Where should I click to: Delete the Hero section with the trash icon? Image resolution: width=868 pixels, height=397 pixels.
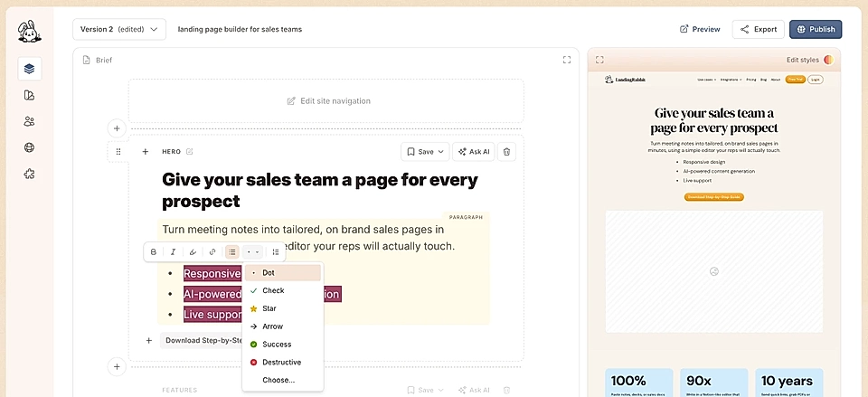click(x=506, y=152)
